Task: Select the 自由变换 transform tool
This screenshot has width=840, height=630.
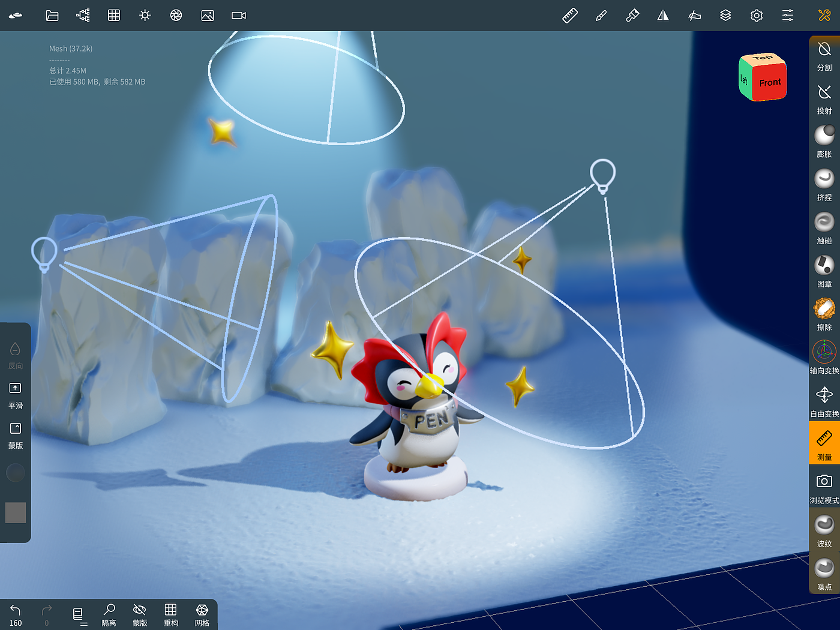Action: click(x=824, y=401)
